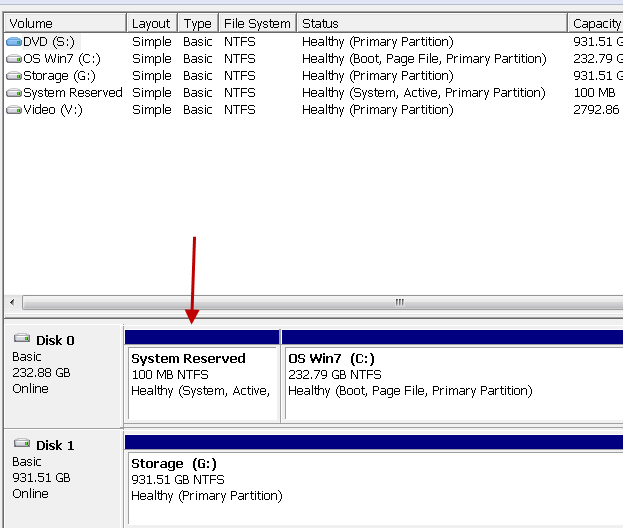
Task: Sort list by the Type column header
Action: pos(198,23)
